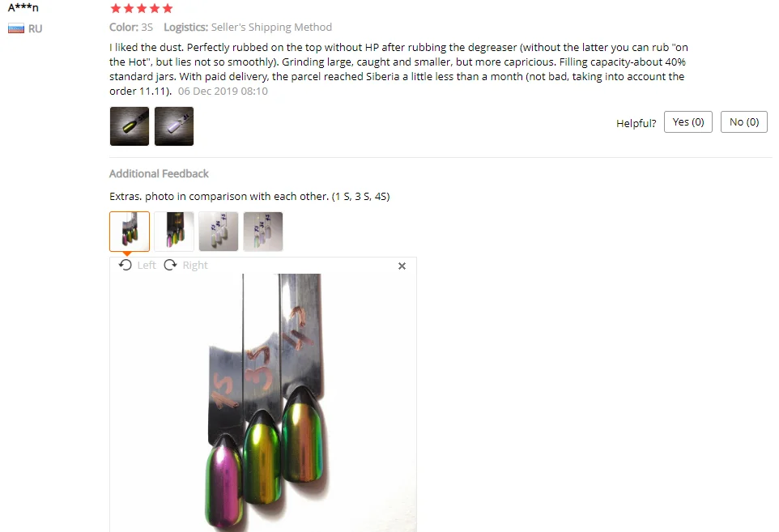
Task: Click the Russian flag icon
Action: pos(16,29)
